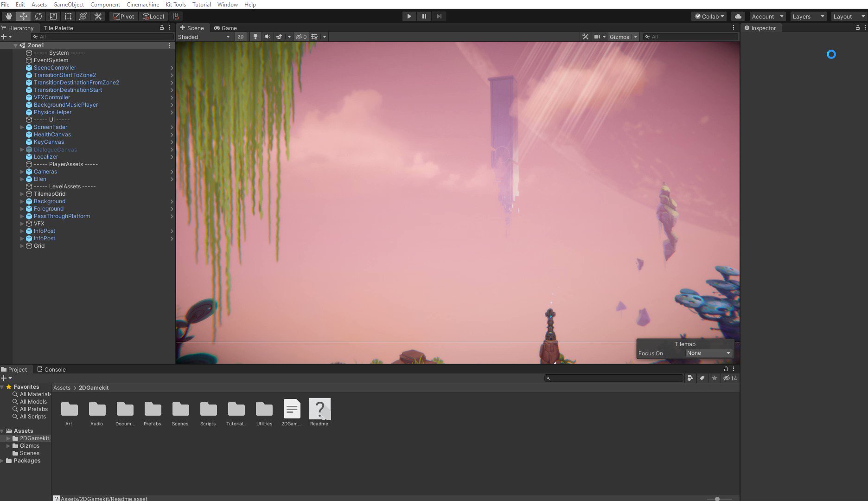868x501 pixels.
Task: Open the Collab dropdown
Action: (x=709, y=16)
